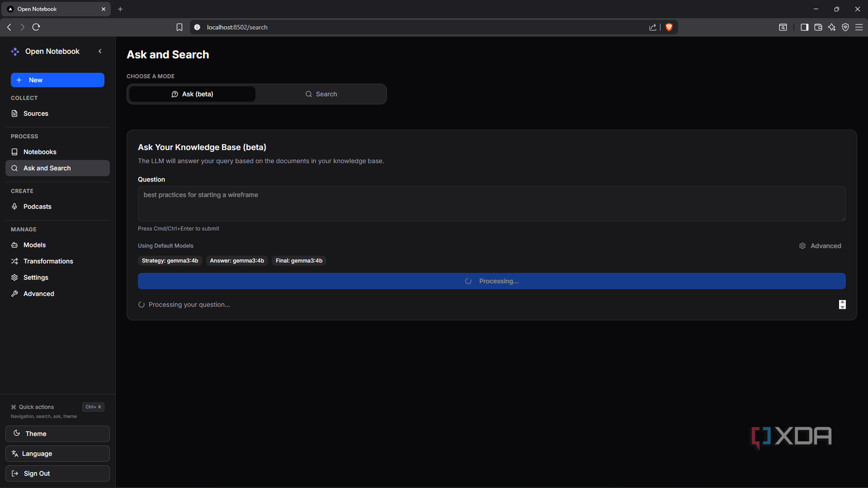868x488 pixels.
Task: Click the Strategy: gemma3:4b badge
Action: pos(170,261)
